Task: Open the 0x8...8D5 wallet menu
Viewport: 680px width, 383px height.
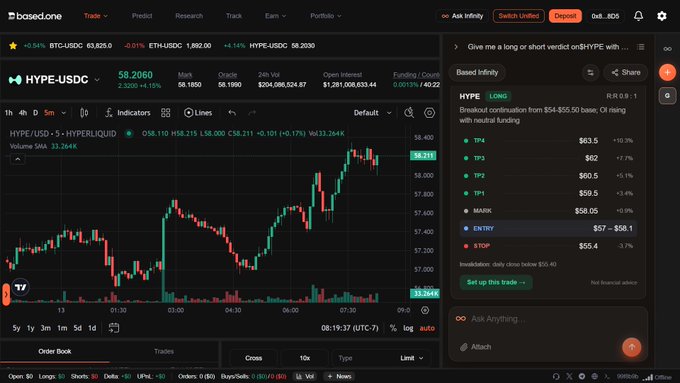Action: (x=605, y=16)
